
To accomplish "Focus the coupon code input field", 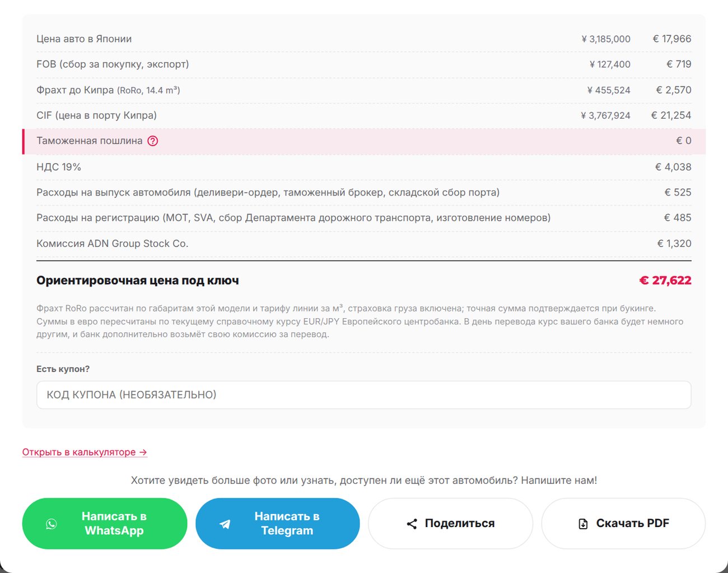I will pyautogui.click(x=364, y=395).
